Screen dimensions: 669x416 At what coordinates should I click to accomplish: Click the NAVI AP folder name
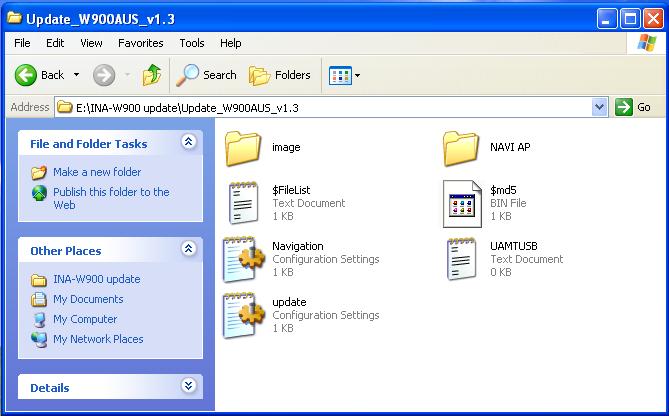coord(510,147)
